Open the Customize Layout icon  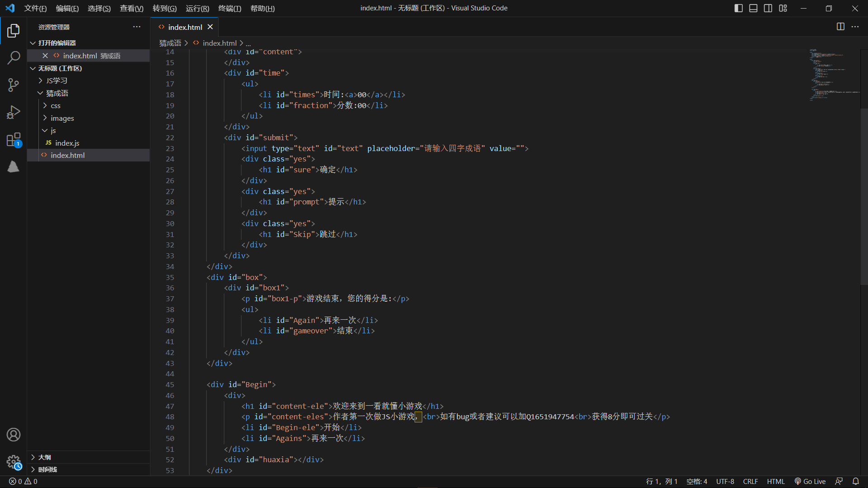coord(783,8)
